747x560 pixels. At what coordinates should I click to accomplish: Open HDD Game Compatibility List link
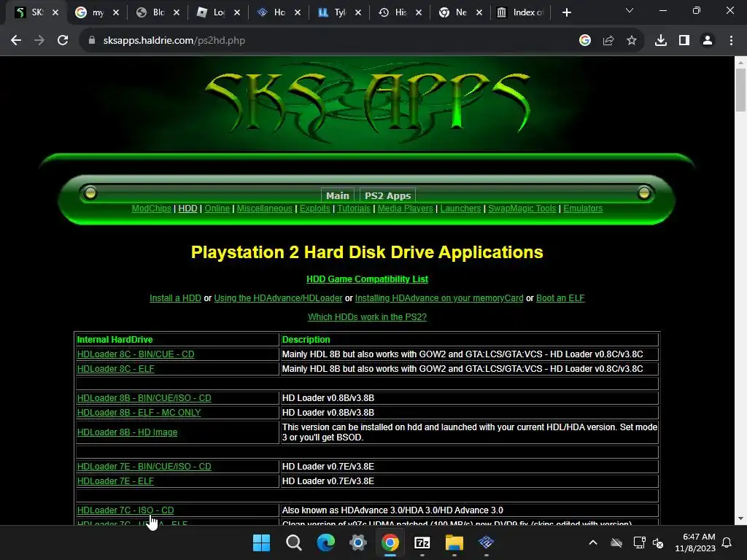[368, 279]
